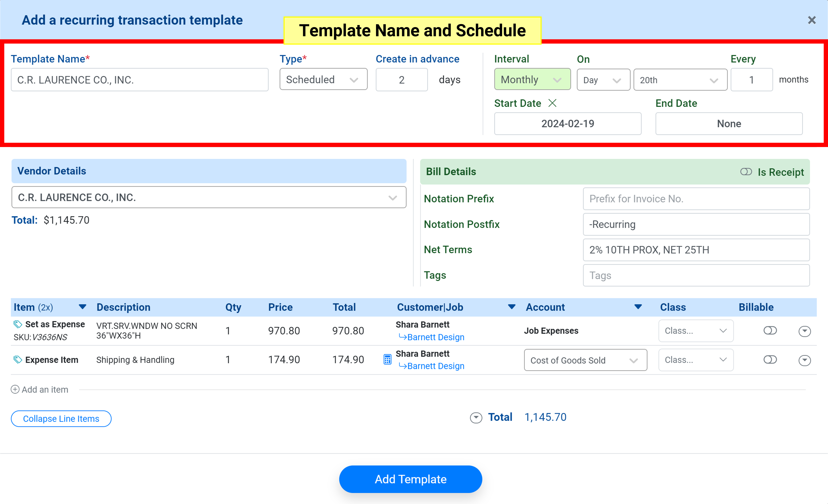The image size is (828, 504).
Task: Open Class dropdown on Shipping & Handling row
Action: 696,360
